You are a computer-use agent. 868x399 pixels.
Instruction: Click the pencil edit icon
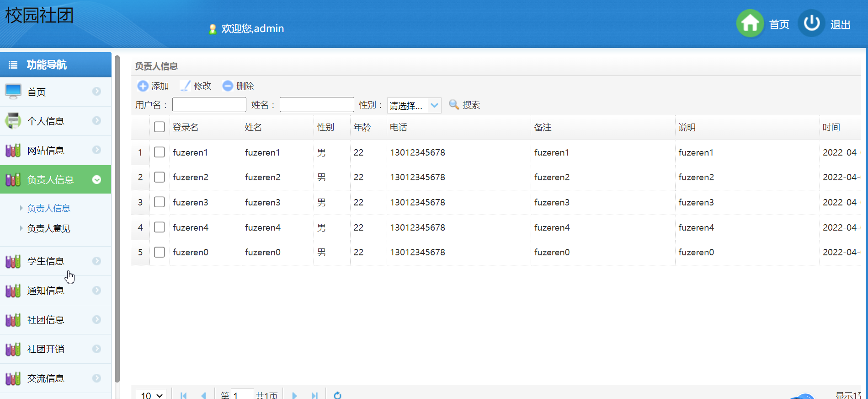pos(185,86)
